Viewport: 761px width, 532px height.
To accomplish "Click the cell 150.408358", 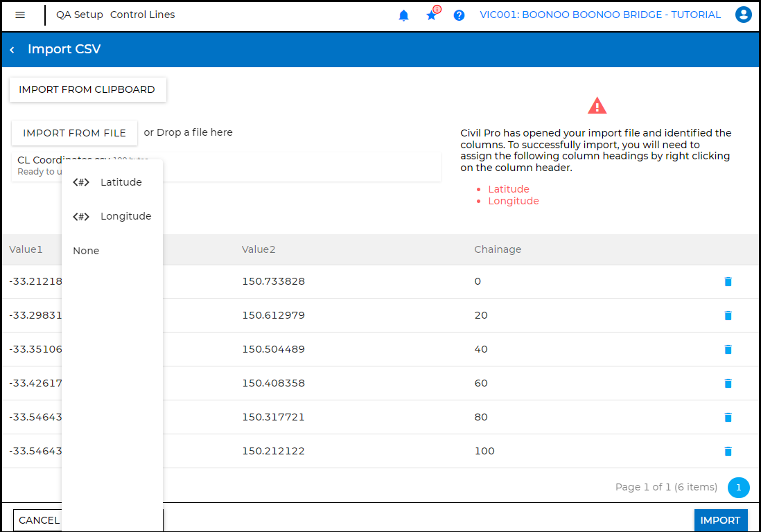I will click(x=273, y=383).
